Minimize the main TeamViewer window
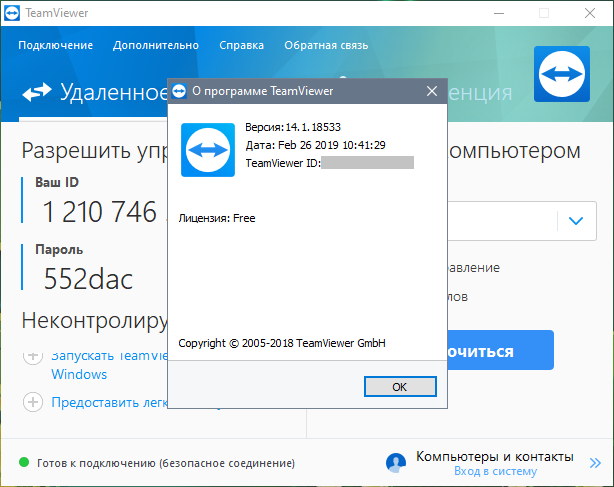The image size is (614, 487). point(498,13)
